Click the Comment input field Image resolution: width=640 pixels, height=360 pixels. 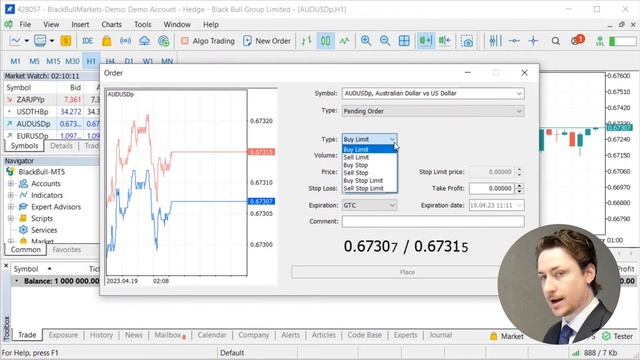(x=433, y=221)
